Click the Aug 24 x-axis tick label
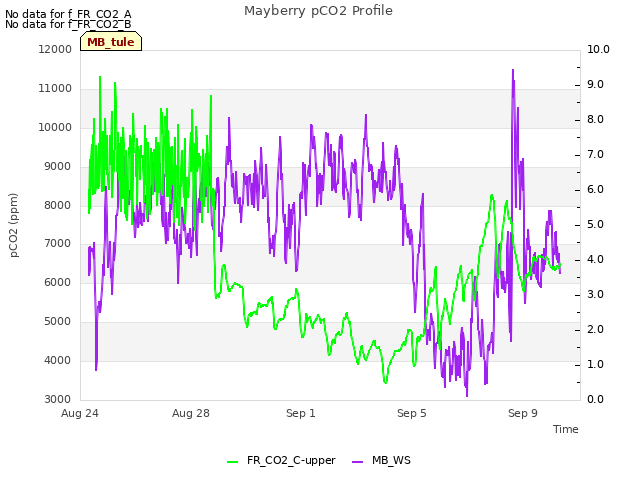Viewport: 640px width, 480px height. point(80,413)
